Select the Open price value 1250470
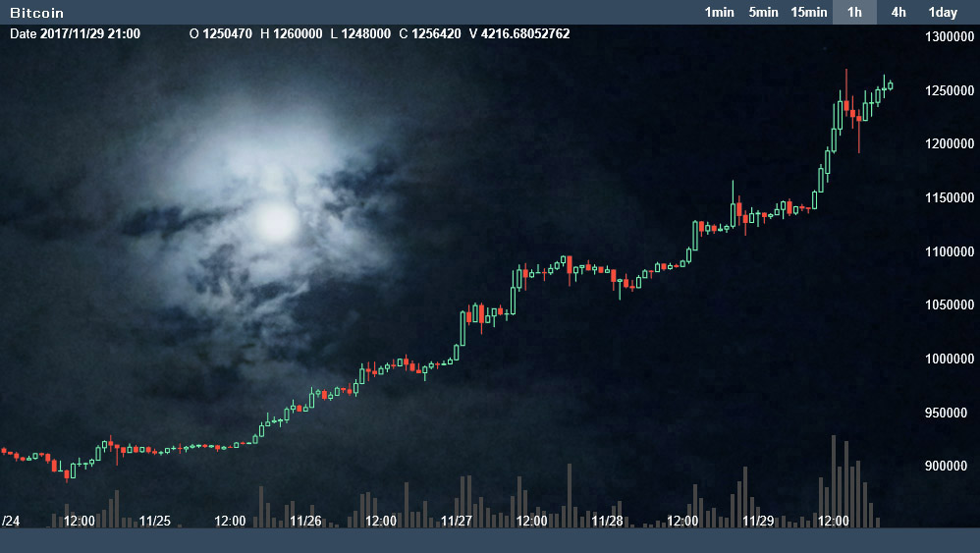The width and height of the screenshot is (980, 553). click(227, 34)
